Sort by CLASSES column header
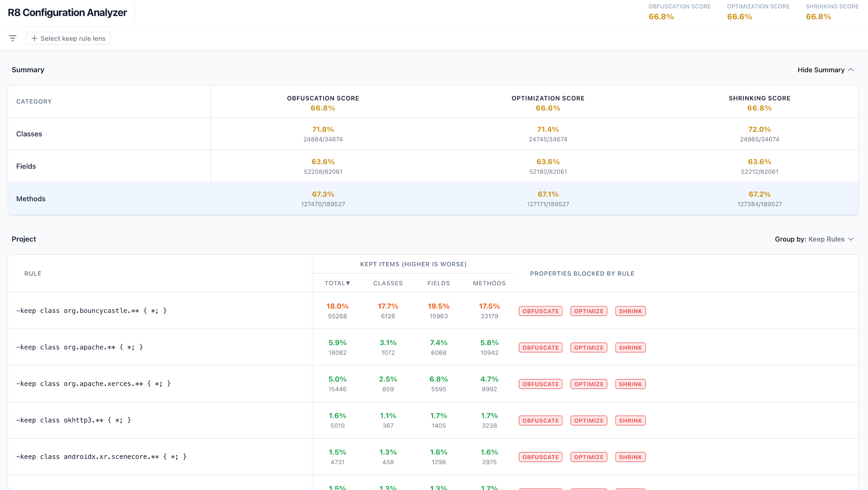This screenshot has height=490, width=868. pyautogui.click(x=388, y=283)
